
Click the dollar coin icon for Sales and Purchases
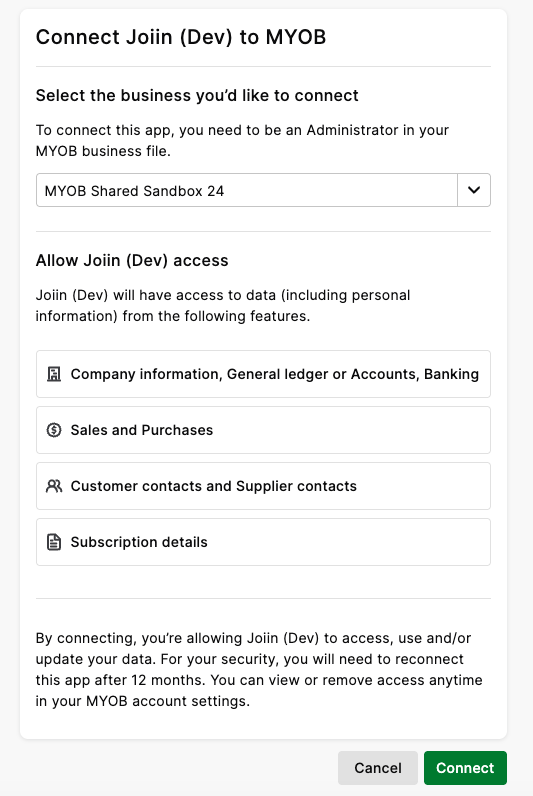54,430
